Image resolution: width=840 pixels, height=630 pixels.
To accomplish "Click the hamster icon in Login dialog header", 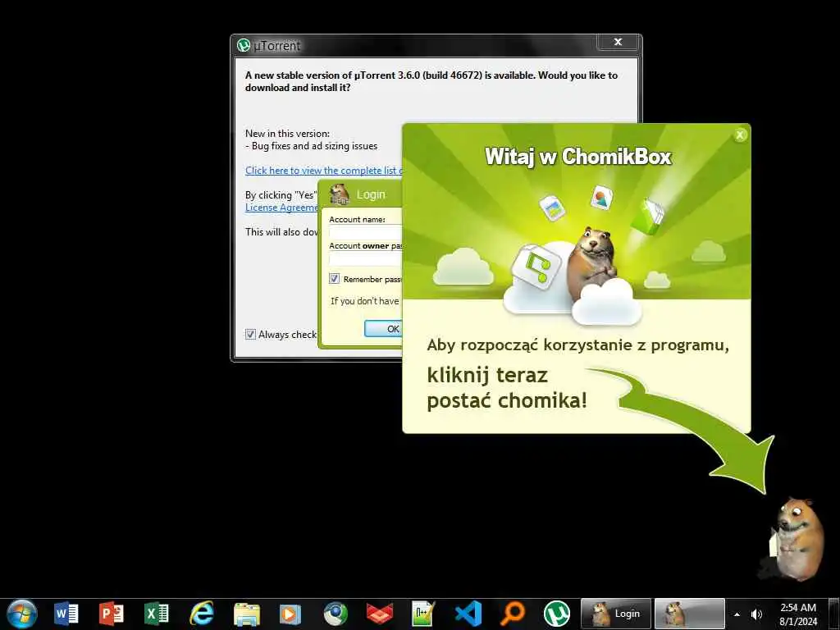I will point(340,194).
